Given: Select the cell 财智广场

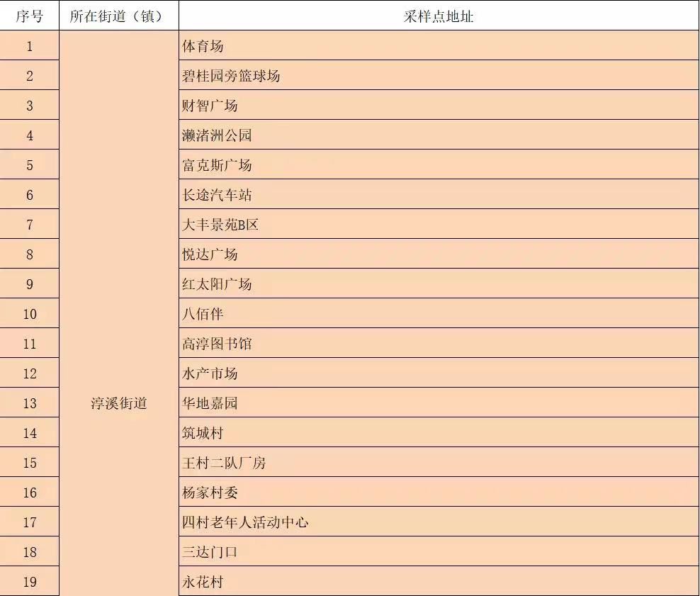Looking at the screenshot, I should 439,105.
